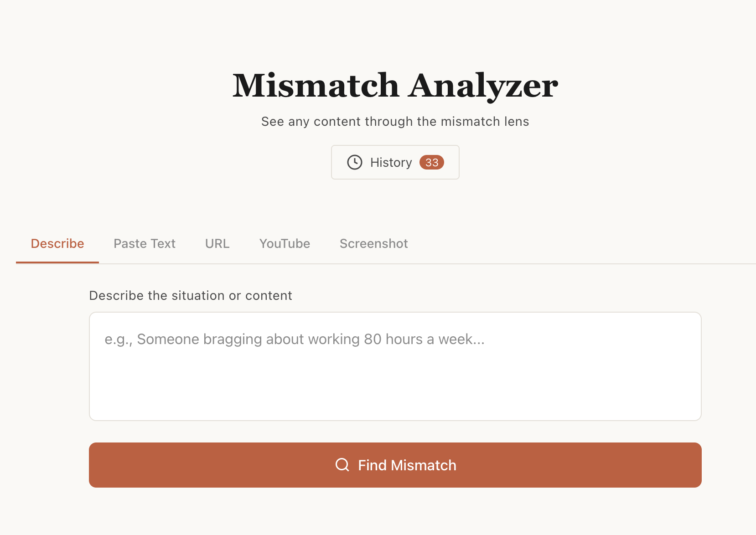This screenshot has height=535, width=756.
Task: Open the URL tab
Action: pos(217,244)
